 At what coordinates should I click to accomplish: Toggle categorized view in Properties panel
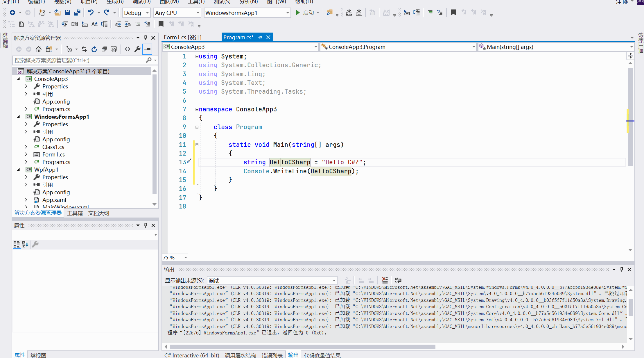pyautogui.click(x=17, y=244)
